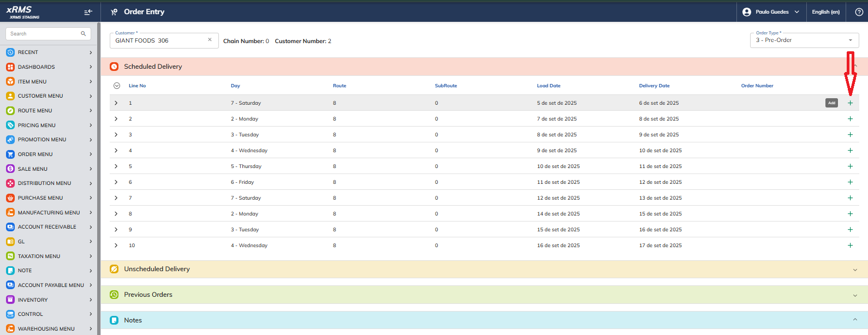Click the sidebar Search input field
The height and width of the screenshot is (335, 868).
(x=48, y=34)
